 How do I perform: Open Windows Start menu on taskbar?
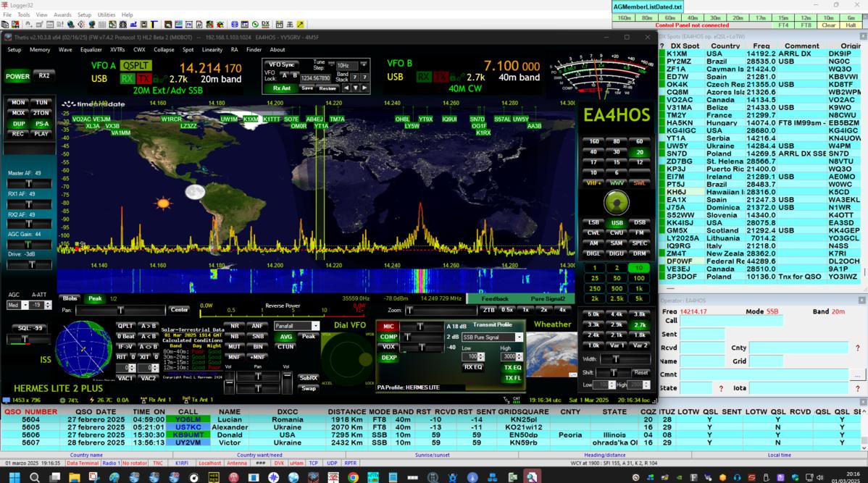12,477
